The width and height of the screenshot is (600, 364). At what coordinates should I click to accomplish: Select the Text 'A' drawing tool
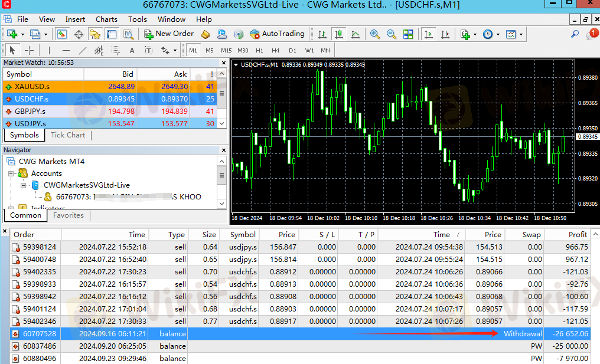click(x=132, y=50)
